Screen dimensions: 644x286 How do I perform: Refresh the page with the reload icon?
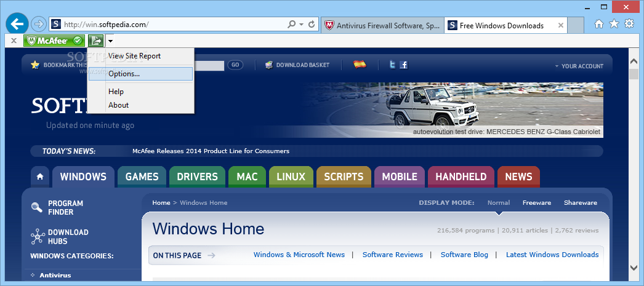(x=312, y=25)
